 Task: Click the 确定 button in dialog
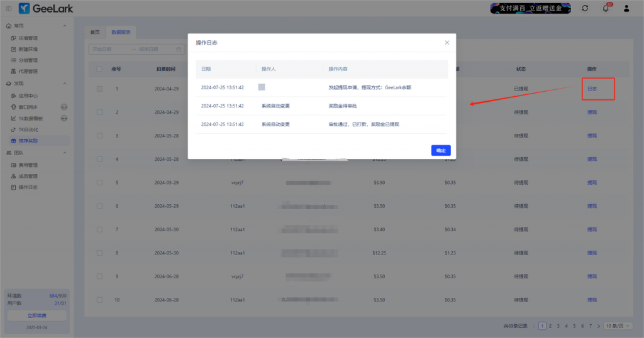click(440, 150)
